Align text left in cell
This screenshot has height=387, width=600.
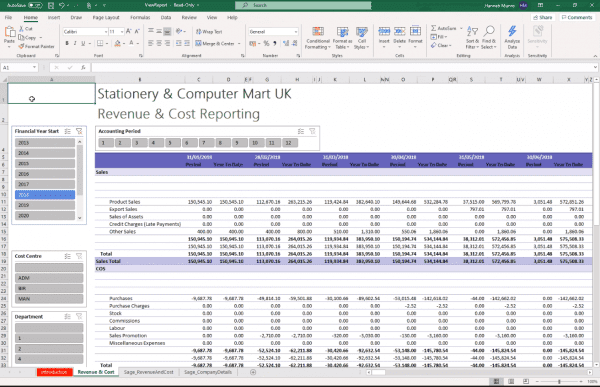click(151, 43)
